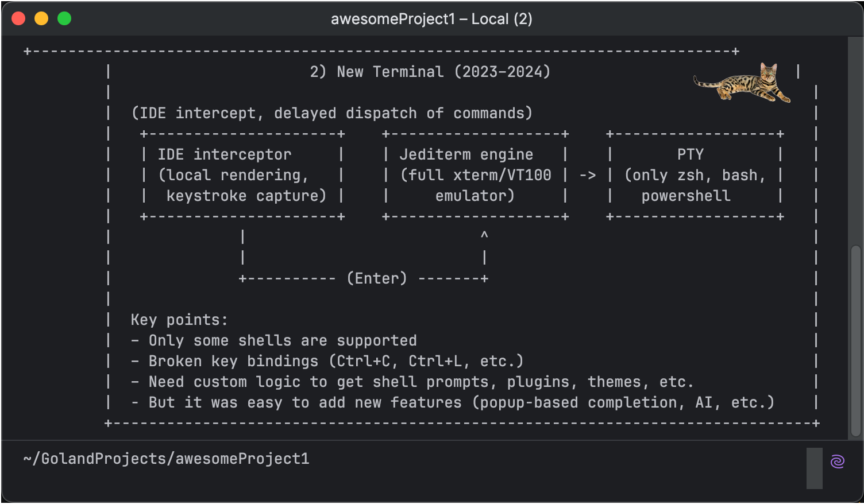Viewport: 864px width, 504px height.
Task: Click the '->' arrow between Jediterm and PTY
Action: click(x=588, y=175)
